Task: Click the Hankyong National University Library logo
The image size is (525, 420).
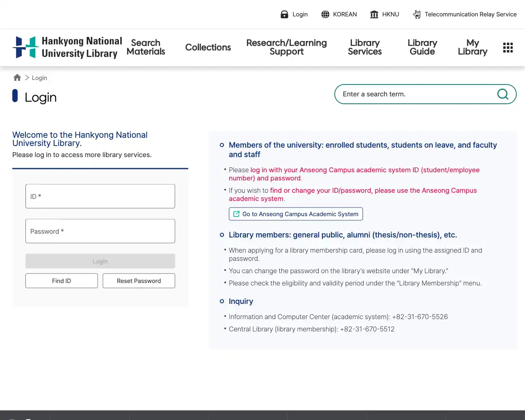Action: 67,47
